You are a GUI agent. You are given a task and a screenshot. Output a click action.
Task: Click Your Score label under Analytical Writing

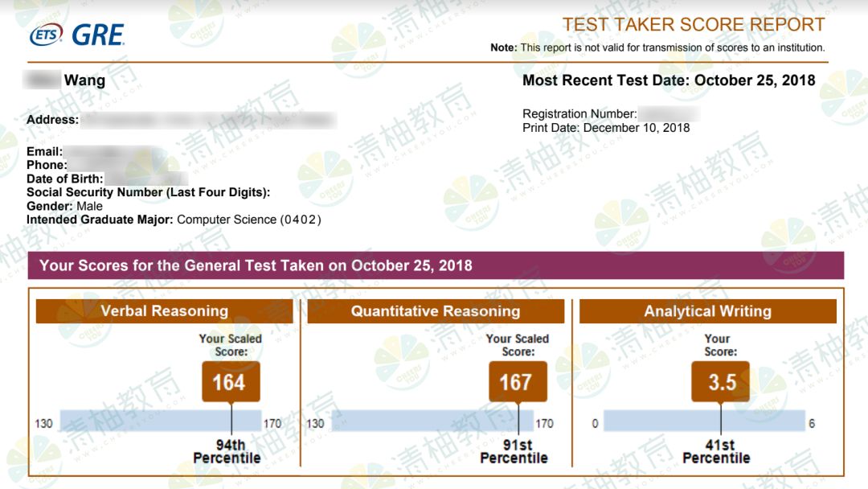pyautogui.click(x=720, y=345)
